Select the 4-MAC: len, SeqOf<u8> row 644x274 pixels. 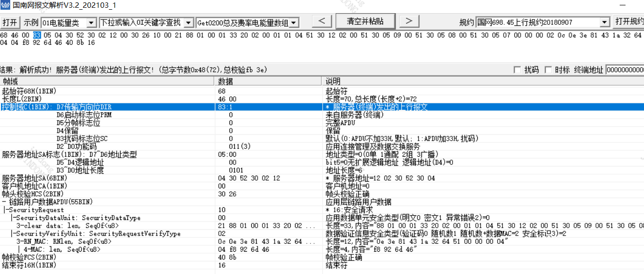pos(322,249)
